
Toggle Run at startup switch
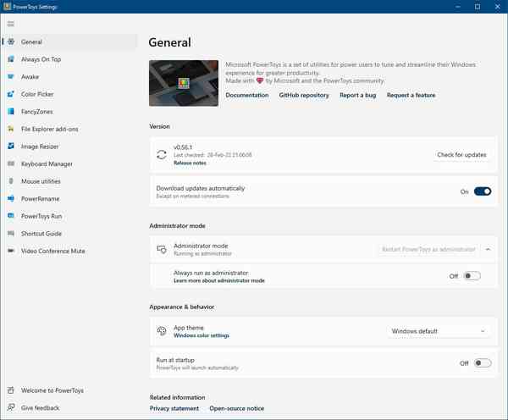[x=482, y=363]
